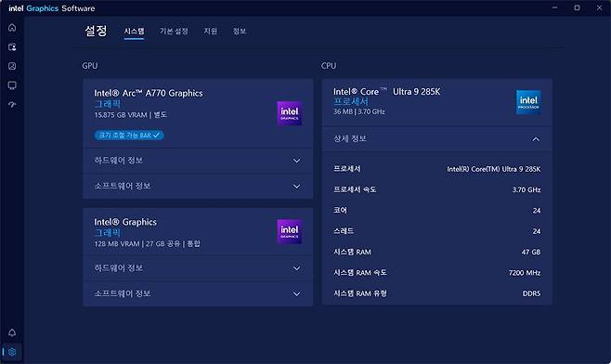Collapse the CPU 상세 정보 section
The height and width of the screenshot is (364, 611).
436,138
